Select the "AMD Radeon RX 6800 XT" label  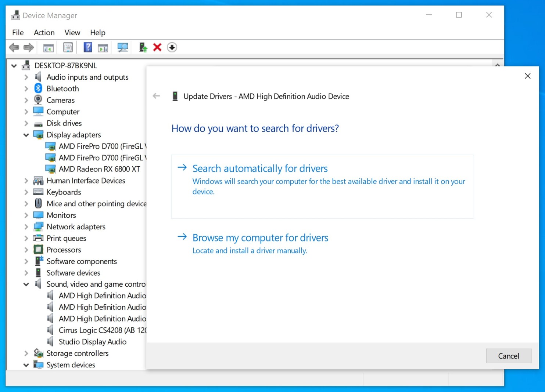[100, 169]
